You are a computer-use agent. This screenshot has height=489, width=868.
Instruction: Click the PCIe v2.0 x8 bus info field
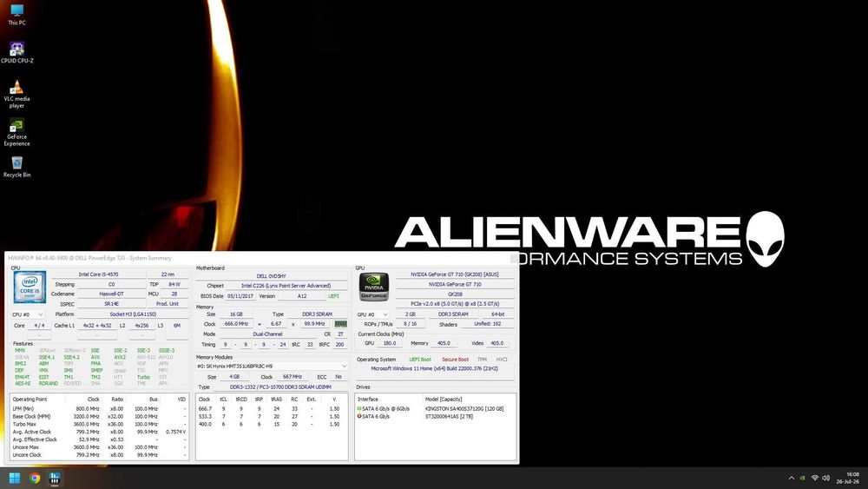(455, 304)
